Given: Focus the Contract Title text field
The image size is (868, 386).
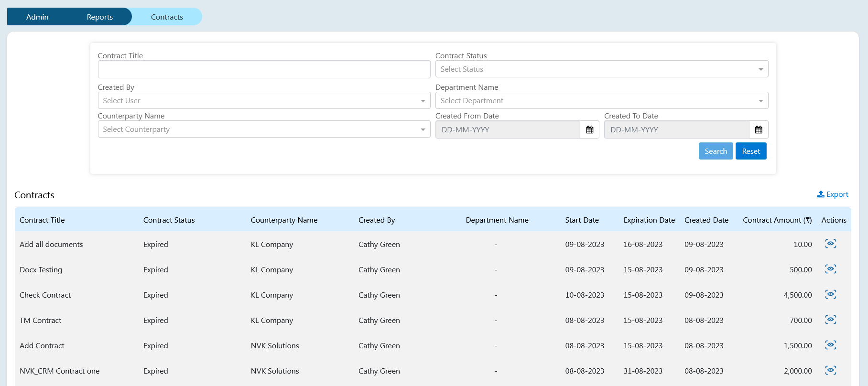Looking at the screenshot, I should (264, 69).
